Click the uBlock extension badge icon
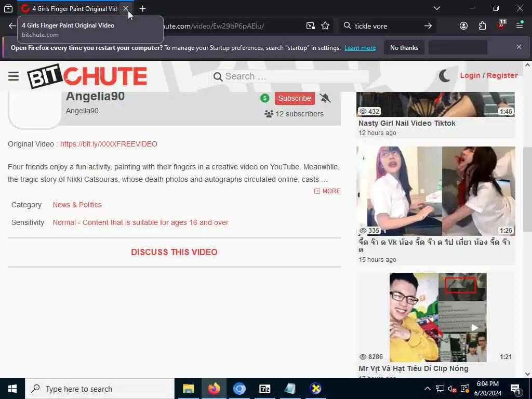This screenshot has width=532, height=399. pyautogui.click(x=501, y=25)
